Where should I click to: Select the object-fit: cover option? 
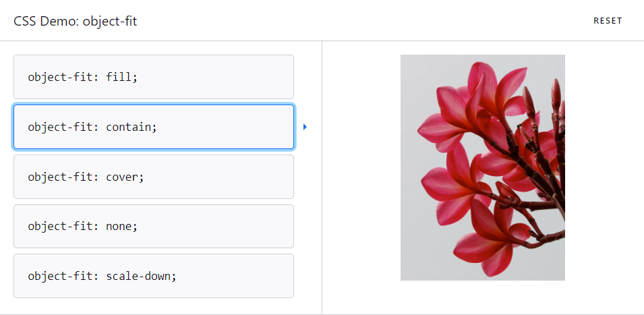[x=154, y=177]
